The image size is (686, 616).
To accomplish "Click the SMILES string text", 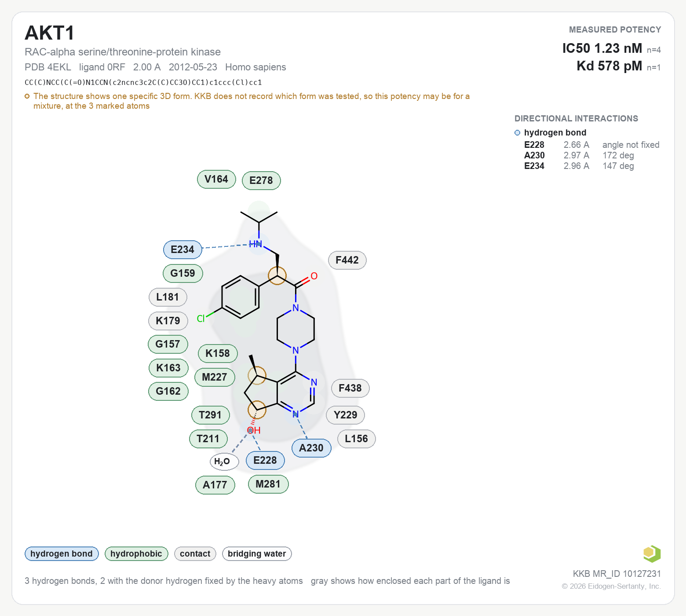I will pos(143,82).
